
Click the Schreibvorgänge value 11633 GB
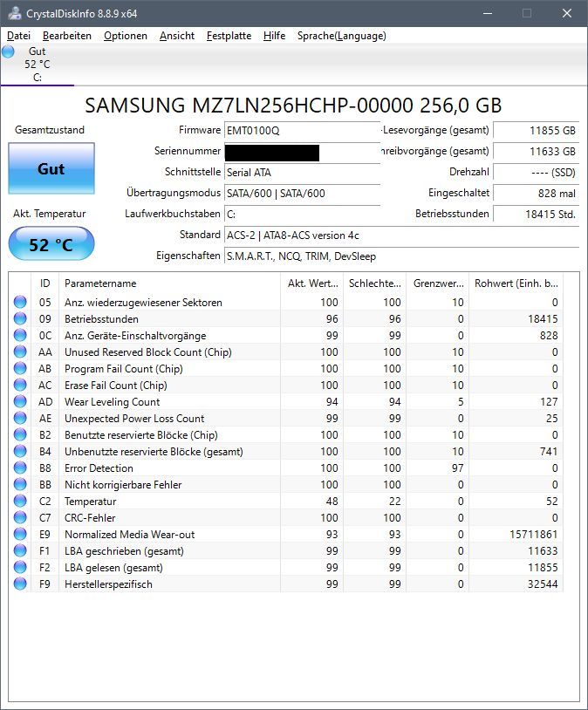537,151
